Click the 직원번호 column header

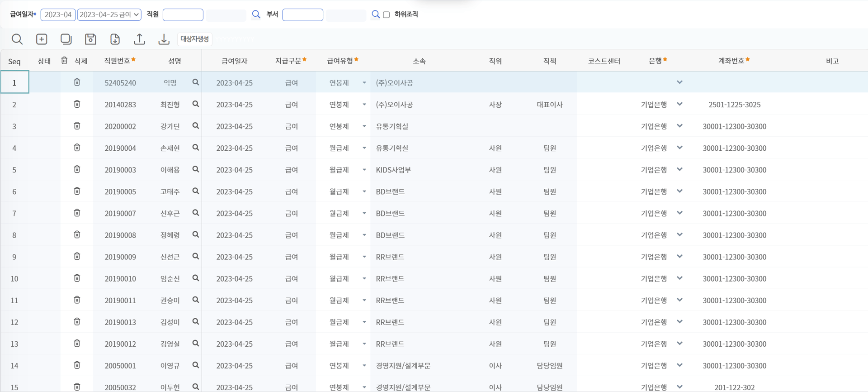120,61
